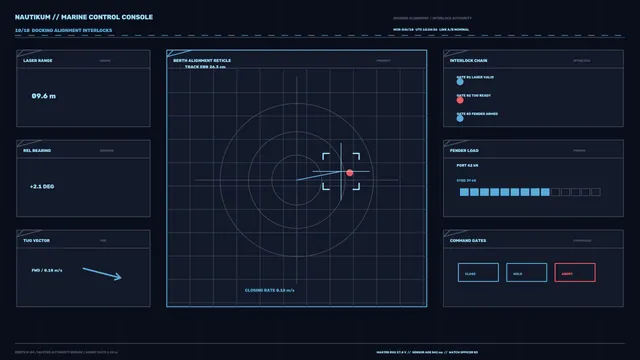Click the NAUTIKUM // MARINE CONTROL CONSOLE heading
The height and width of the screenshot is (360, 640).
[84, 17]
